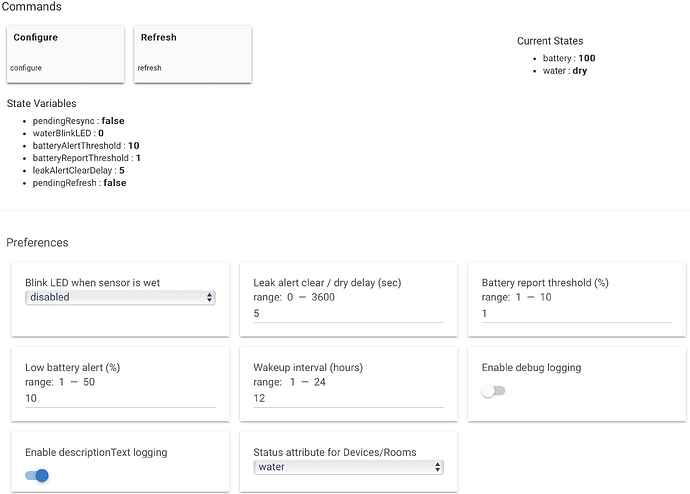Open the Blink LED when wet dropdown
Screen dimensions: 690x494
pyautogui.click(x=120, y=297)
